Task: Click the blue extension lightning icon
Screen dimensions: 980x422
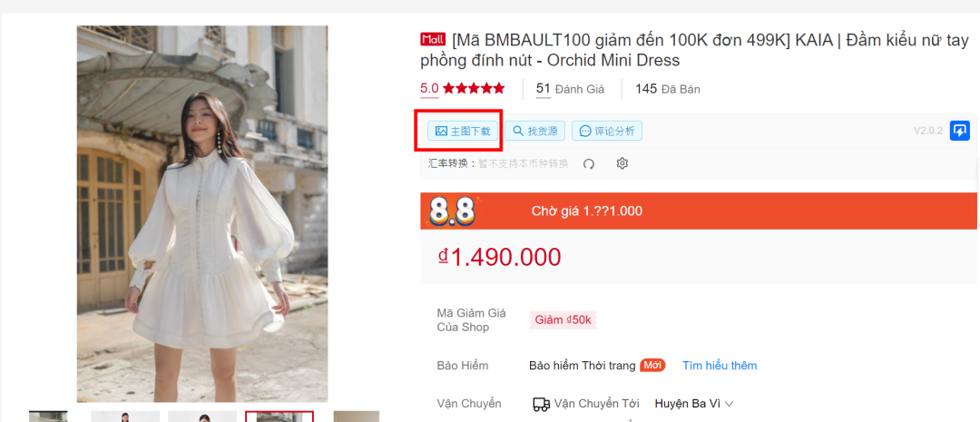Action: pyautogui.click(x=959, y=131)
